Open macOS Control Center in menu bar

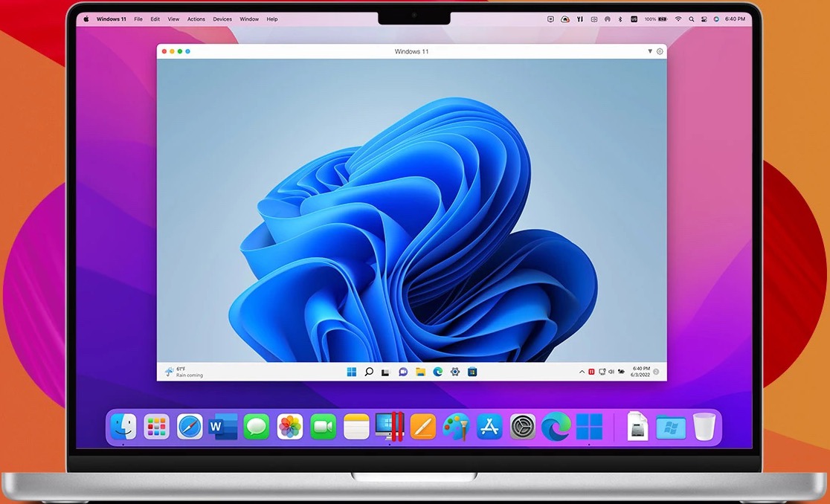click(x=704, y=19)
